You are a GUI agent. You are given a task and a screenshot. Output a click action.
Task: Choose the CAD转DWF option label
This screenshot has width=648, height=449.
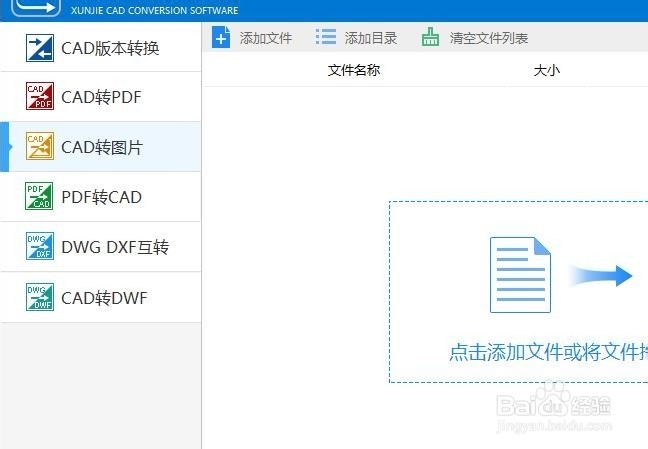coord(104,298)
